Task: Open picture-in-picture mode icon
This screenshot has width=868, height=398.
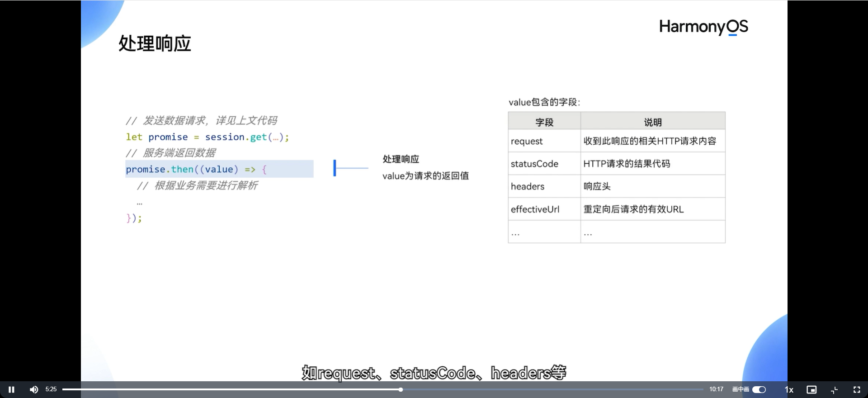Action: pos(811,389)
